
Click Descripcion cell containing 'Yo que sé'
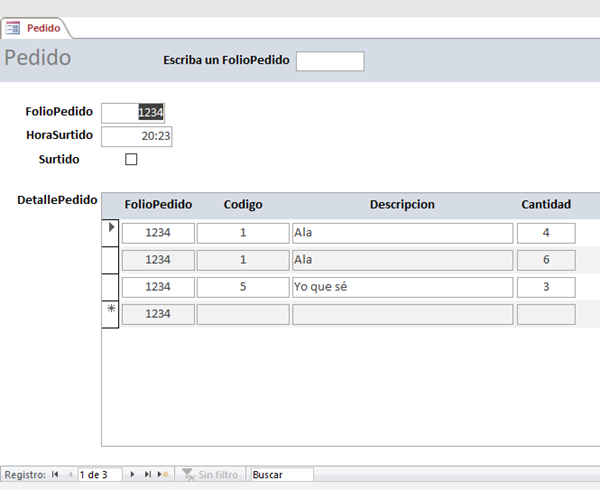(x=401, y=287)
